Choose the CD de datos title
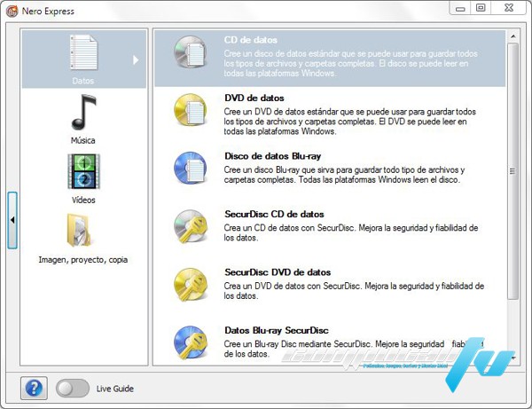The height and width of the screenshot is (409, 532). 250,40
